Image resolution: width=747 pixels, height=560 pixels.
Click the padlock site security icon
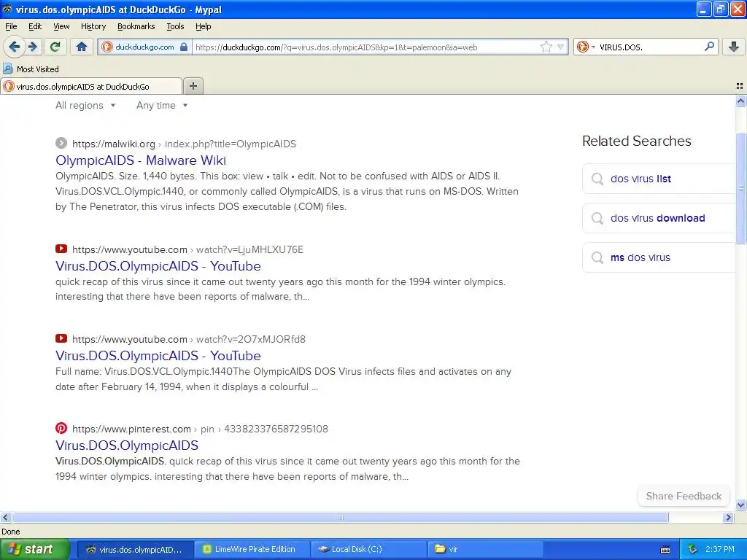pyautogui.click(x=184, y=47)
